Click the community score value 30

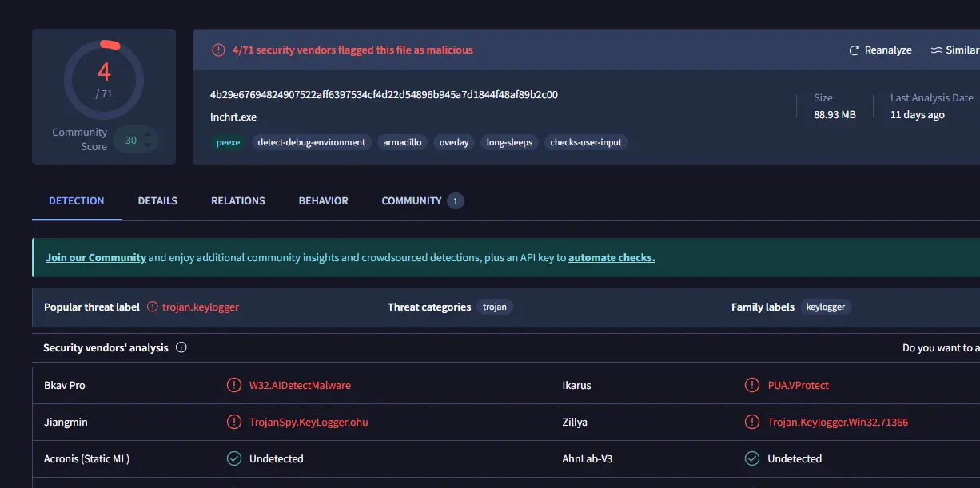(131, 141)
